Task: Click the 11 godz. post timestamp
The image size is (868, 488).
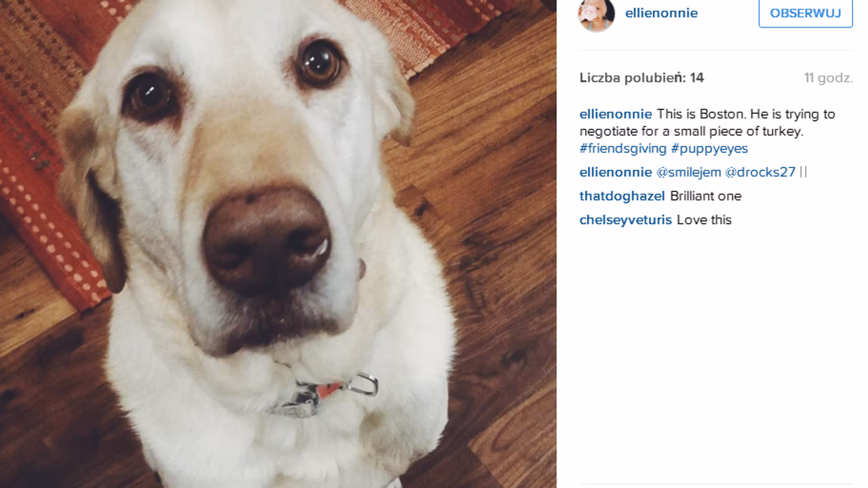Action: (828, 78)
